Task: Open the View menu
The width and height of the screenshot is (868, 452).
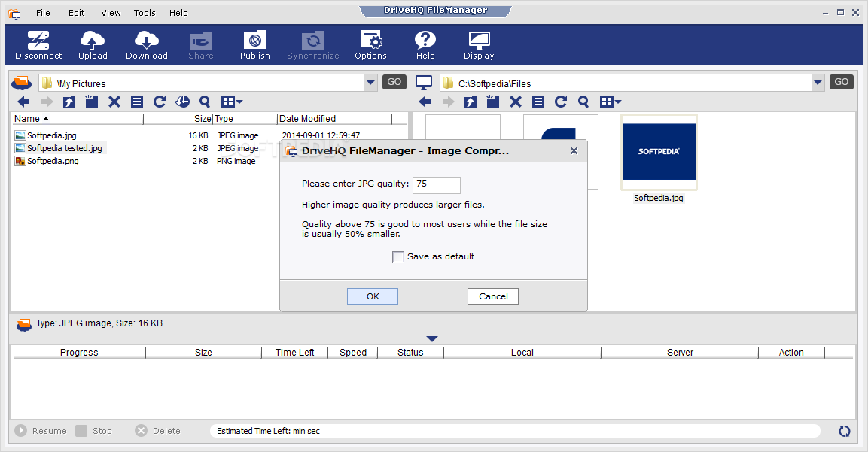Action: (x=111, y=13)
